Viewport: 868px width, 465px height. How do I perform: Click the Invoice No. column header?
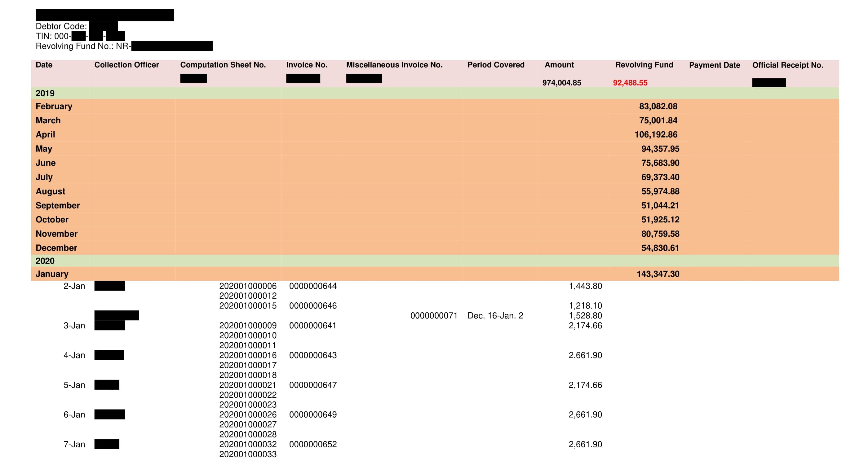tap(307, 65)
